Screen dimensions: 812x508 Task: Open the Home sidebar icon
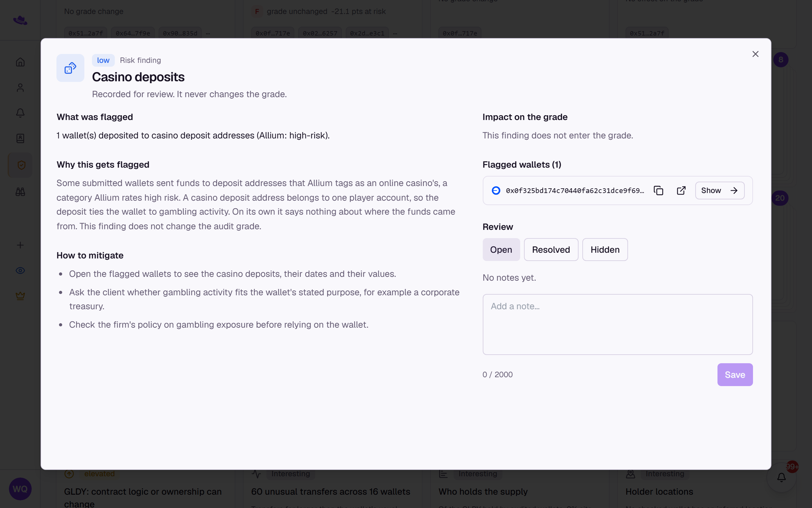[21, 62]
